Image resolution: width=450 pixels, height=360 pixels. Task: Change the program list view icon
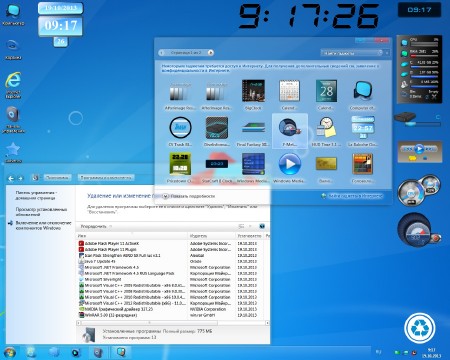click(241, 227)
